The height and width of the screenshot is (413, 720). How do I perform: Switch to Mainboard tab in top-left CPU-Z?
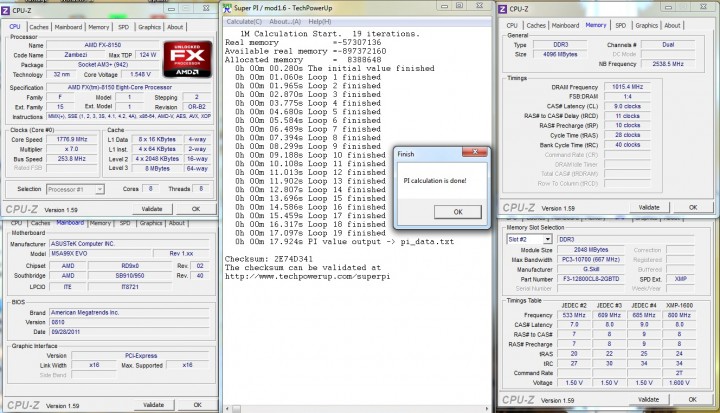68,27
